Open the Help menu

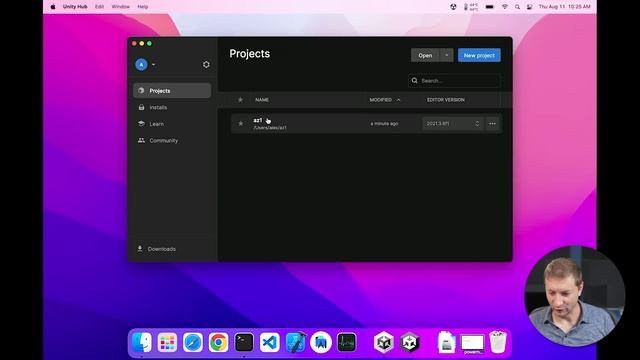pos(142,7)
